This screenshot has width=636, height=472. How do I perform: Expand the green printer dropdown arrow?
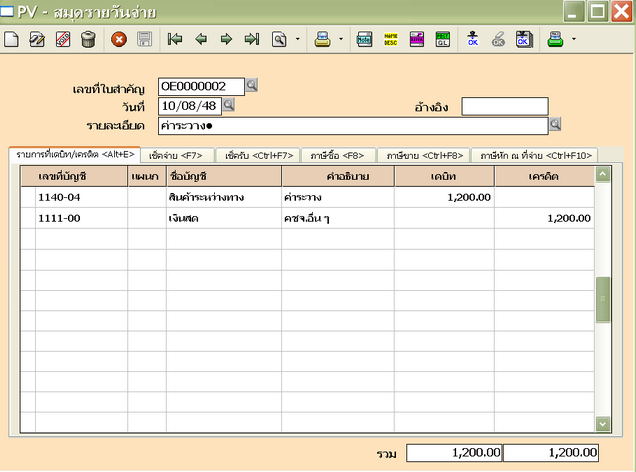[574, 41]
